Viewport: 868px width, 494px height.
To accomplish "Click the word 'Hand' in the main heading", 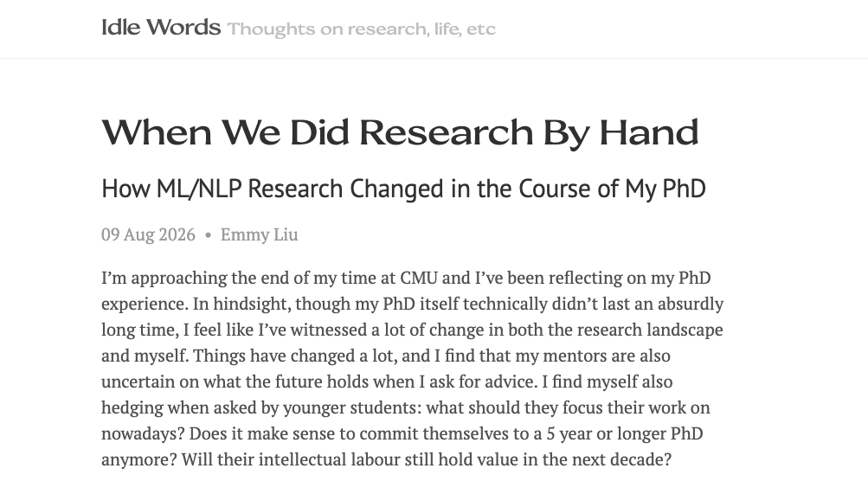I will [649, 132].
